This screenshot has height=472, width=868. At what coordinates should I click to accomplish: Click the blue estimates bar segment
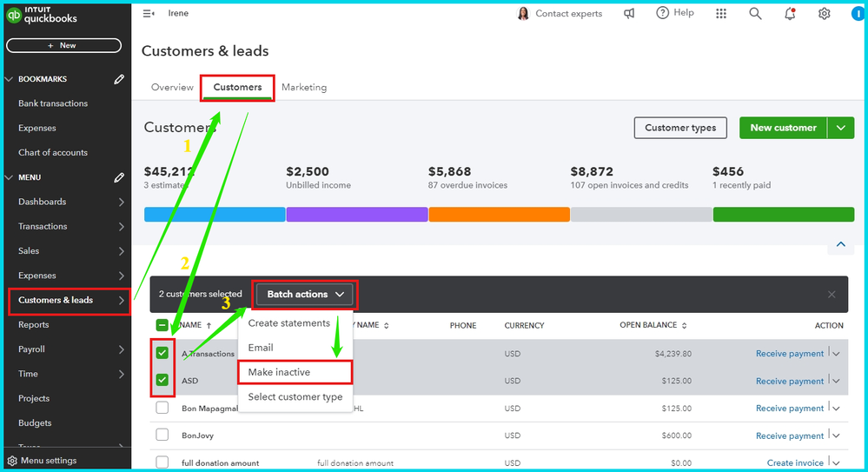coord(215,215)
